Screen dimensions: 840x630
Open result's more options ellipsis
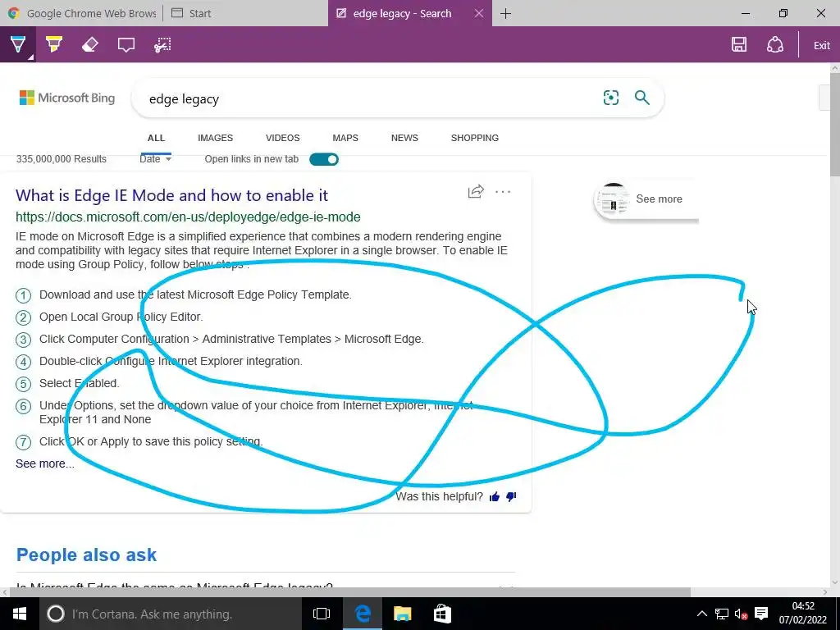point(503,191)
